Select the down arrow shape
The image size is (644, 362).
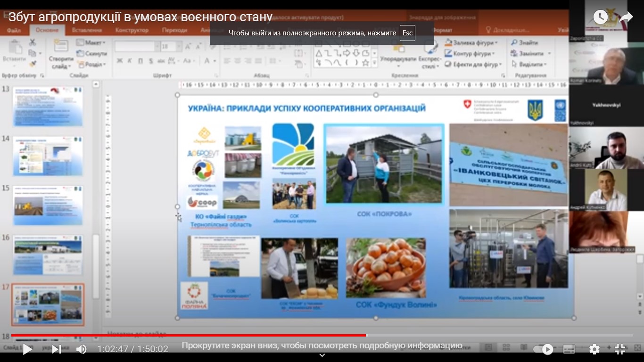point(356,53)
